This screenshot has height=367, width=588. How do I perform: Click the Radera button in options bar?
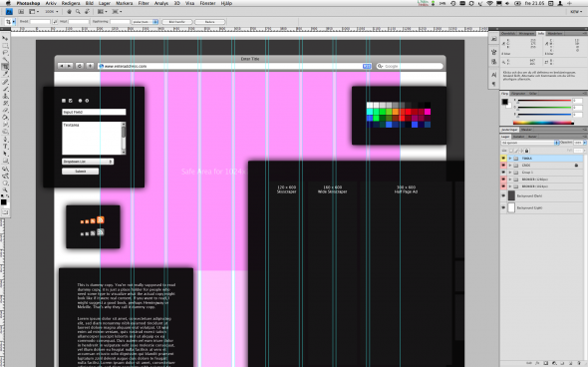click(x=210, y=22)
